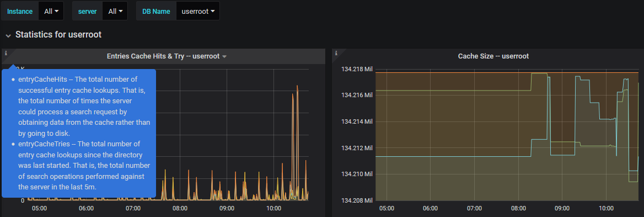Click the 134.210 Mil y-axis label
The height and width of the screenshot is (217, 644).
pyautogui.click(x=357, y=174)
